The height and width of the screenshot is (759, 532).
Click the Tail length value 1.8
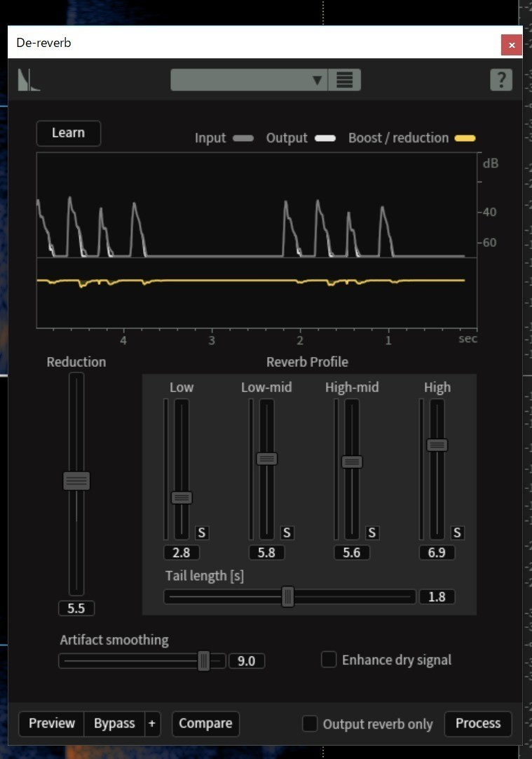437,596
